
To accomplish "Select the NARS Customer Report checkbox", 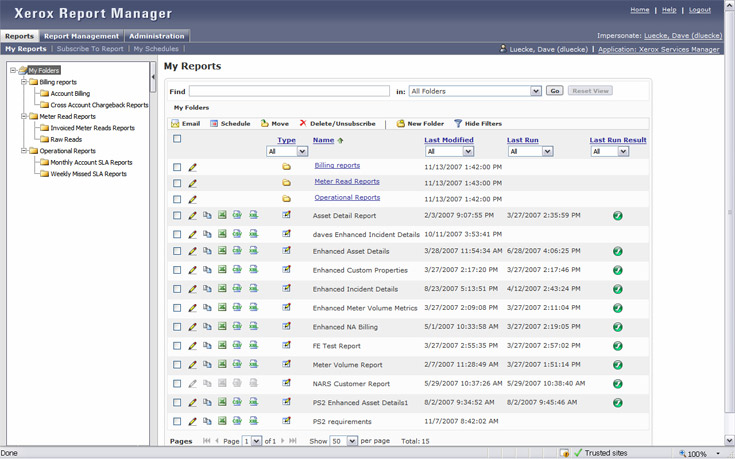I will click(x=177, y=384).
